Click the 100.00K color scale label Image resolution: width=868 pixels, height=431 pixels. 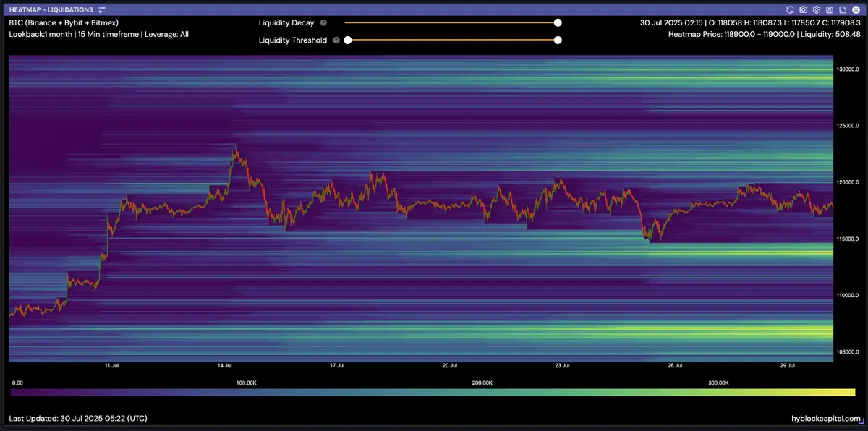pyautogui.click(x=246, y=383)
